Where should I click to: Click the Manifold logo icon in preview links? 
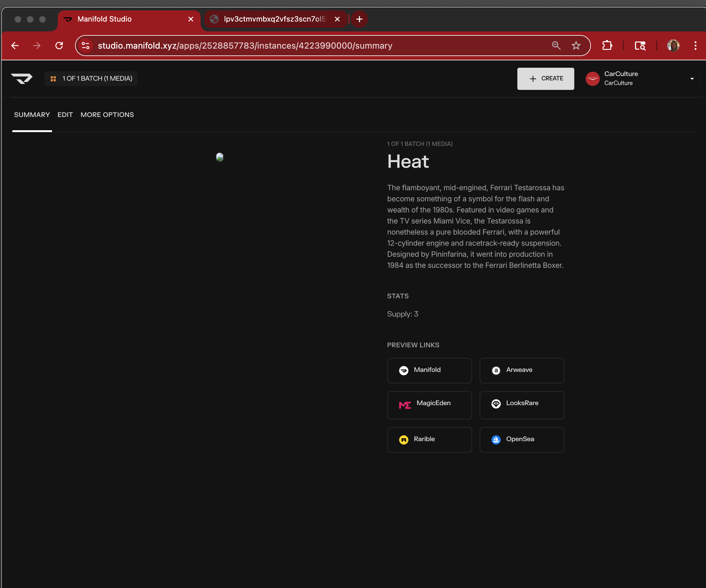coord(403,370)
